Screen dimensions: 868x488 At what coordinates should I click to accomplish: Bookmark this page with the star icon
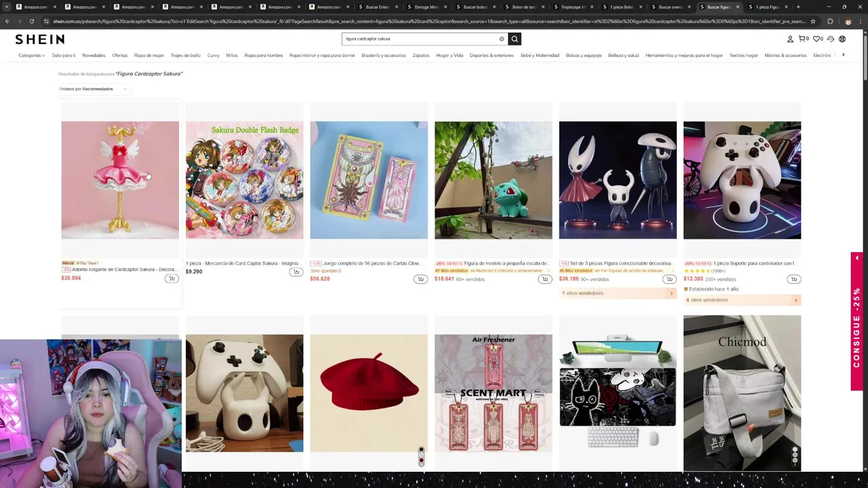tap(813, 21)
